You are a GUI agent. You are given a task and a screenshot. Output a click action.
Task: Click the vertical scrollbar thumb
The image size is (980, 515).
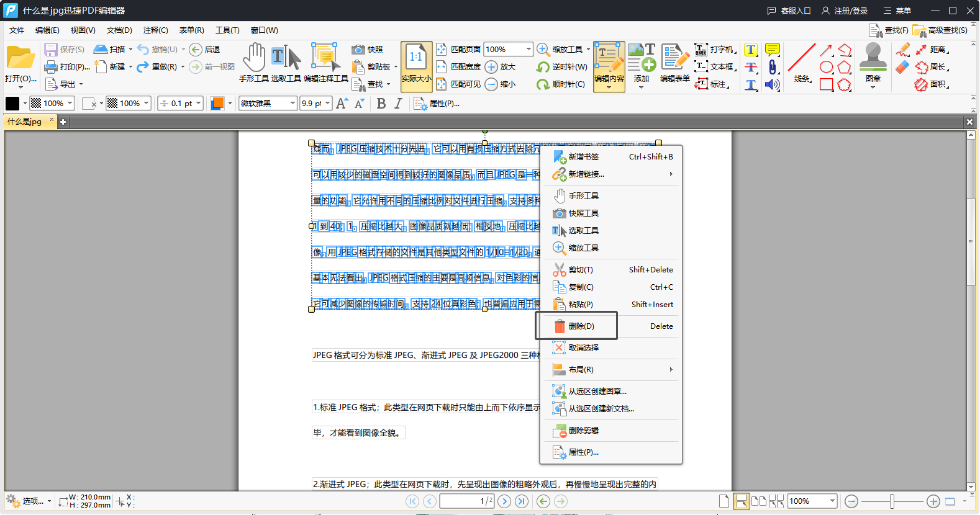(971, 242)
